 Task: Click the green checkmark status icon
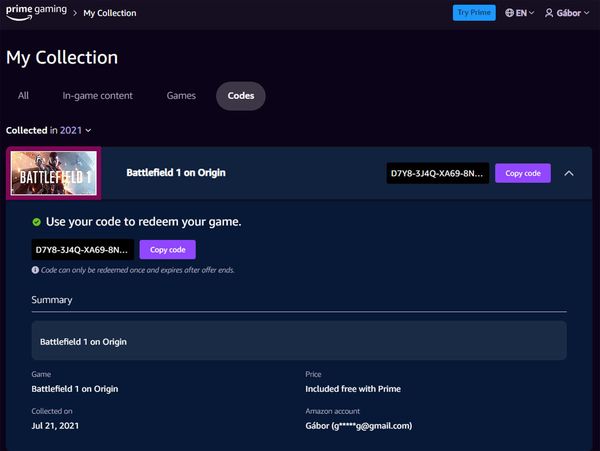36,222
